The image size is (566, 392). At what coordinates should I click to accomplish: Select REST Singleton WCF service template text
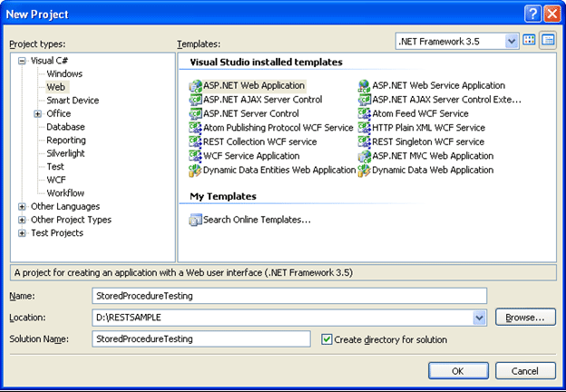(x=428, y=142)
